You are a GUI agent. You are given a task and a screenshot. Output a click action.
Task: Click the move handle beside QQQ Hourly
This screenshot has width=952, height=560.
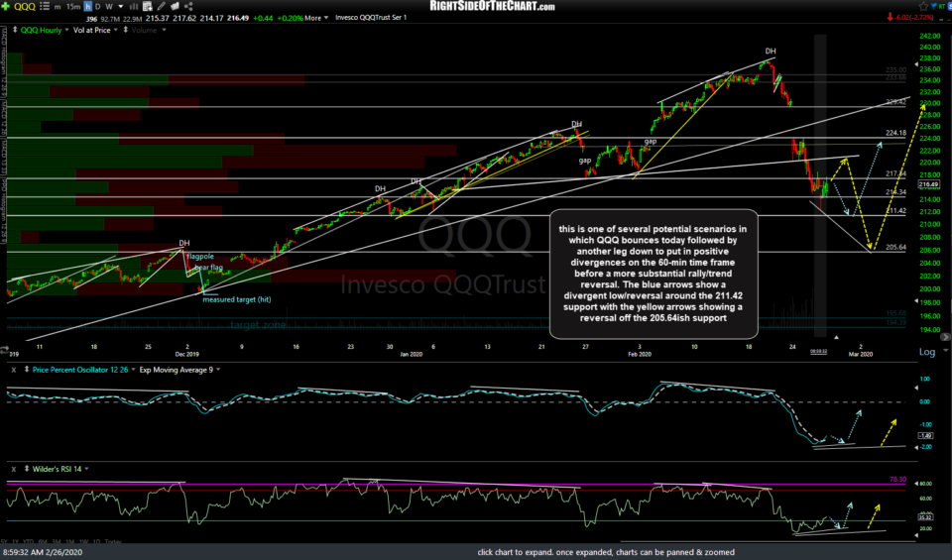(15, 30)
